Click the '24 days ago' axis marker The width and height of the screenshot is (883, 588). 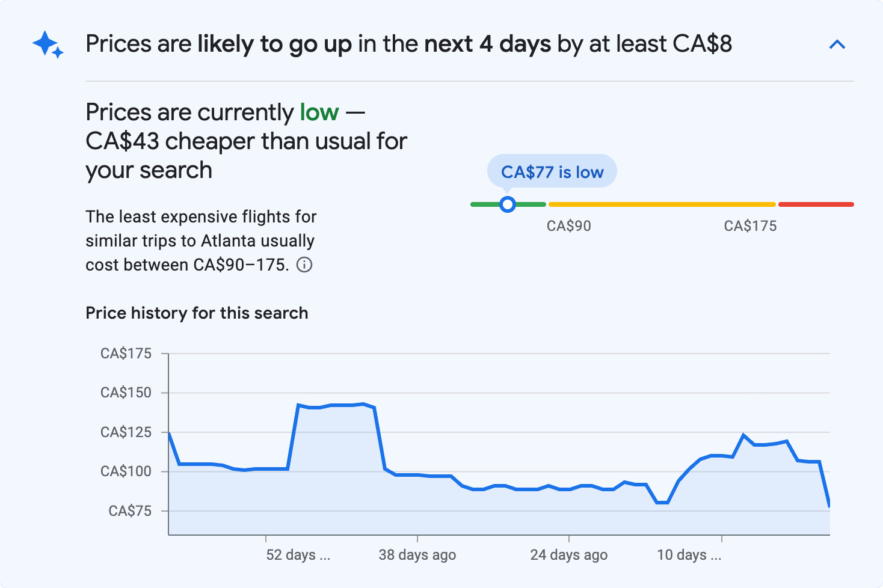[x=568, y=554]
